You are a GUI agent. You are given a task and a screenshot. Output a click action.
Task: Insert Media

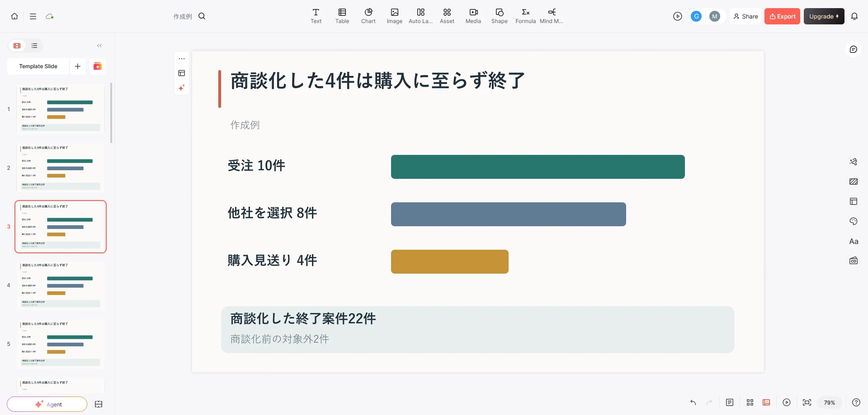[473, 16]
